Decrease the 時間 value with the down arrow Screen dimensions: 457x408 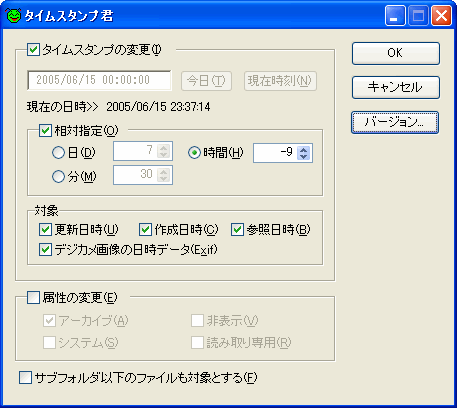click(x=303, y=157)
